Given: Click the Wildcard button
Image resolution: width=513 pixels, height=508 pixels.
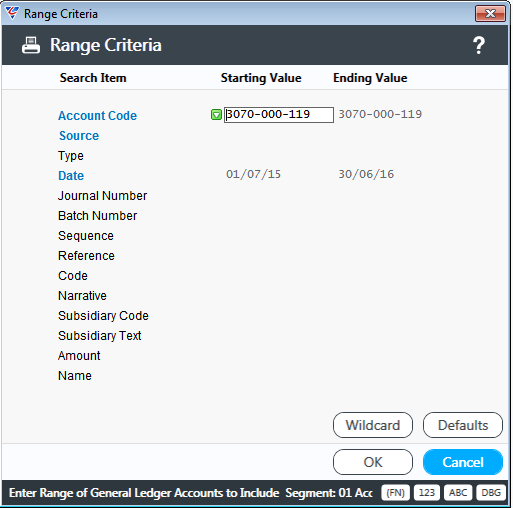Looking at the screenshot, I should click(373, 425).
